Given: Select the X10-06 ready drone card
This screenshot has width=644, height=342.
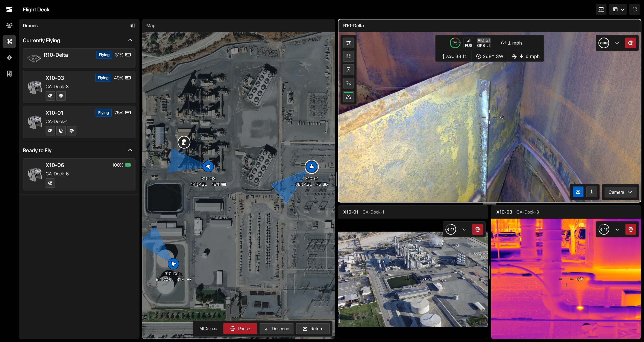Looking at the screenshot, I should click(x=79, y=174).
